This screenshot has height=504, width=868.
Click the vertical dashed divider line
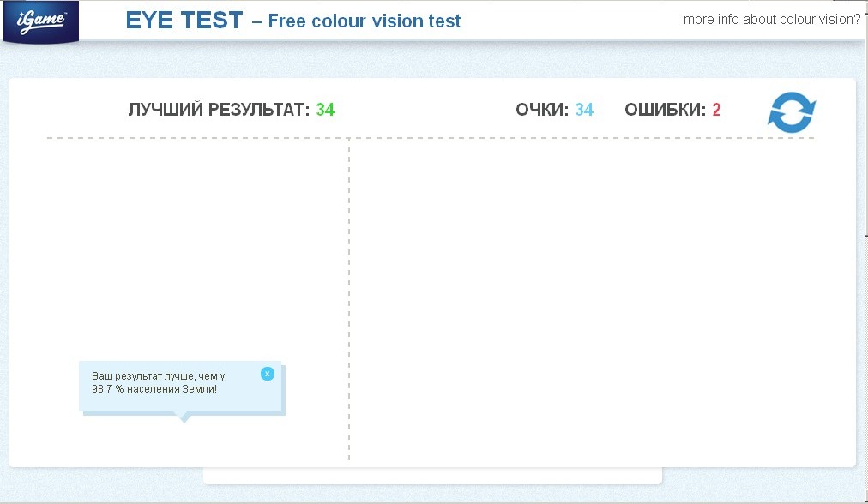tap(349, 299)
